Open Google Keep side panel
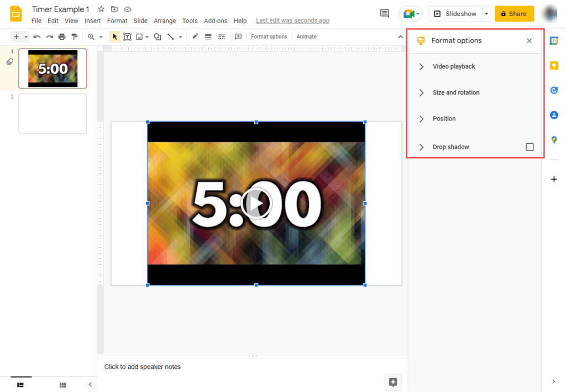 [554, 65]
